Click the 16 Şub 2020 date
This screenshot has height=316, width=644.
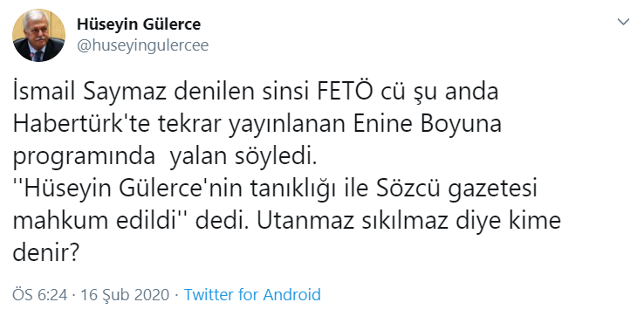coord(125,295)
